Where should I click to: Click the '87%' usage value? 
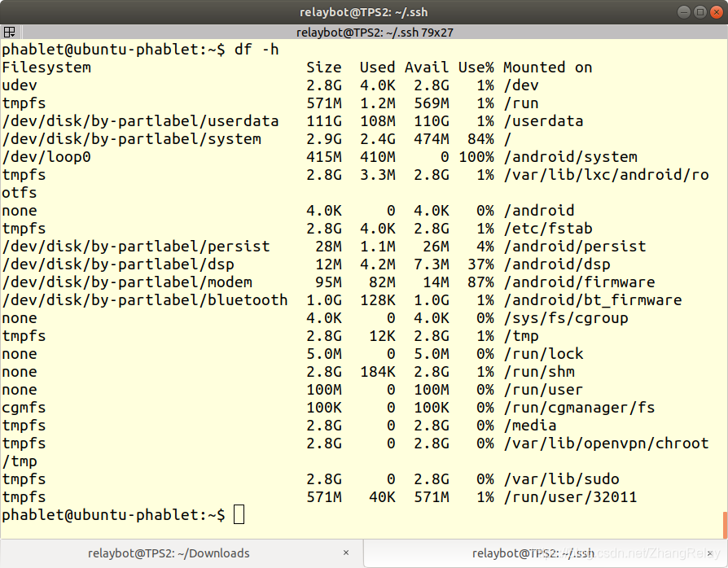(481, 282)
